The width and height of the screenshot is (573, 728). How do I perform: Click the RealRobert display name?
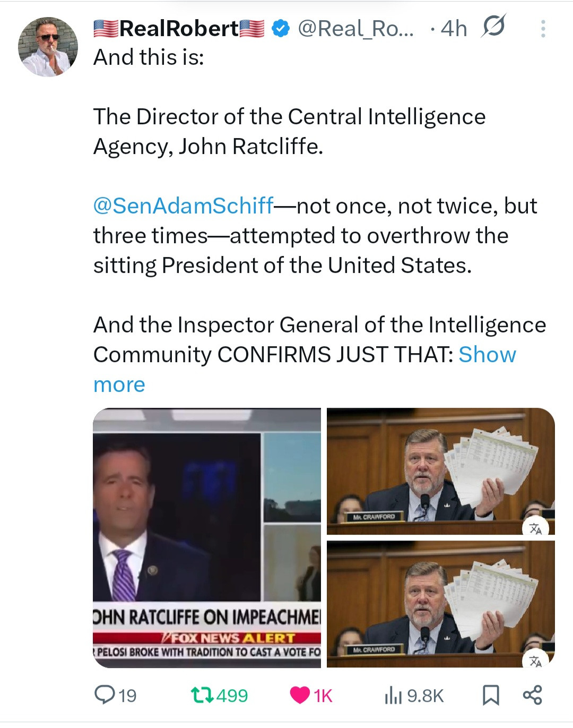pyautogui.click(x=179, y=29)
